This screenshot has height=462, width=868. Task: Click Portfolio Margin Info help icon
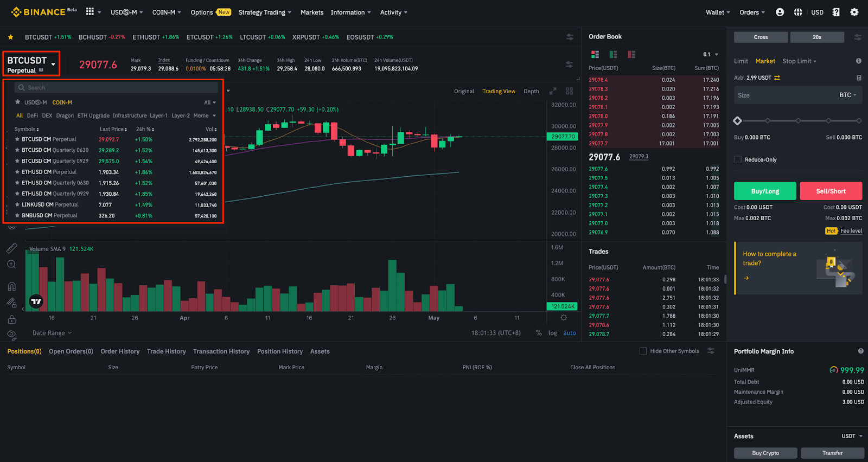point(860,351)
